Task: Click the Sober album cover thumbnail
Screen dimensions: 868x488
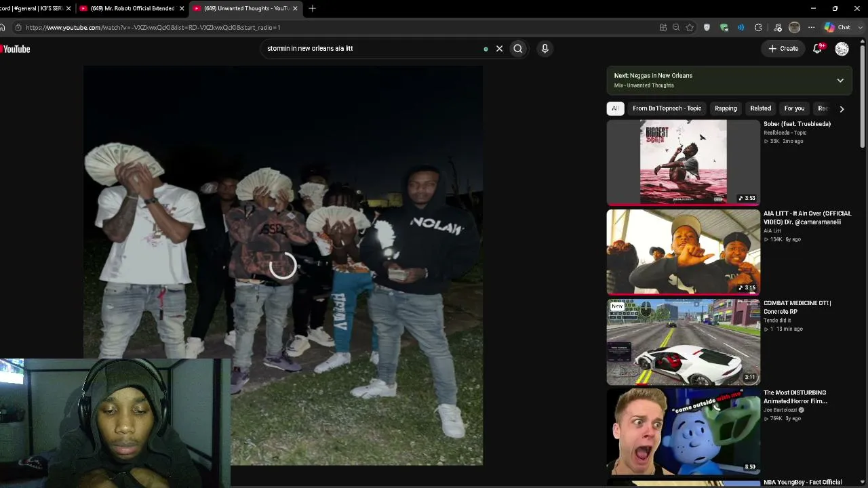Action: tap(684, 163)
